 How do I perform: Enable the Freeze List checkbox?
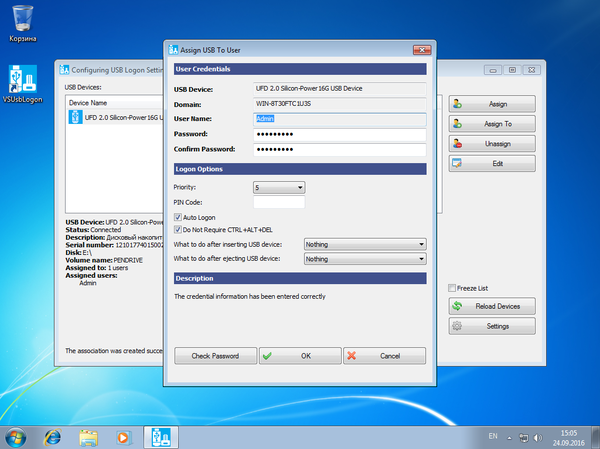[453, 287]
